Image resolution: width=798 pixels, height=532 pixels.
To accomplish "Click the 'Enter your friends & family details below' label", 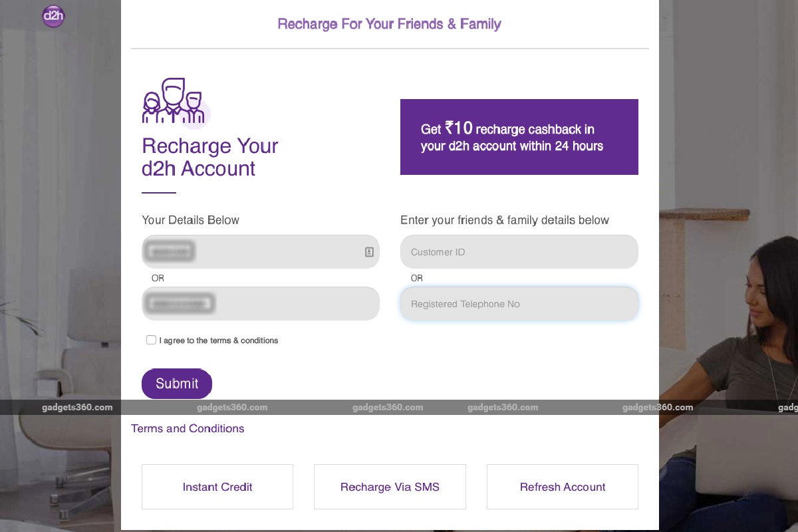I will (504, 220).
